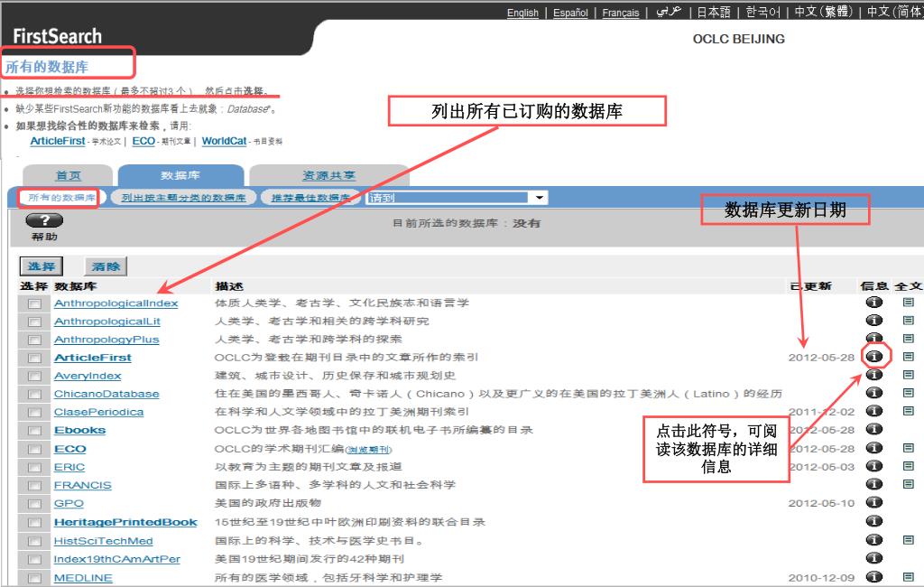Viewport: 924px width, 587px height.
Task: Open info icon for HeritagePrintedBook row
Action: [873, 521]
